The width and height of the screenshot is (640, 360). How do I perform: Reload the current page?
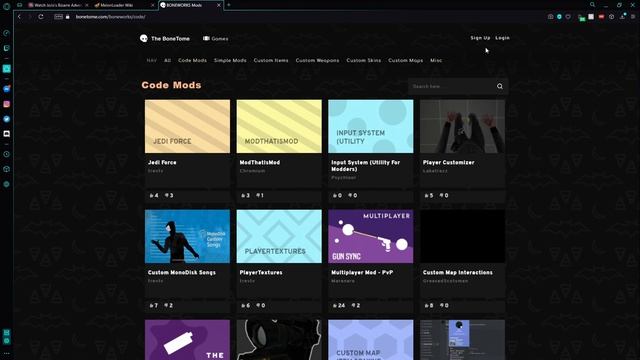click(x=41, y=17)
